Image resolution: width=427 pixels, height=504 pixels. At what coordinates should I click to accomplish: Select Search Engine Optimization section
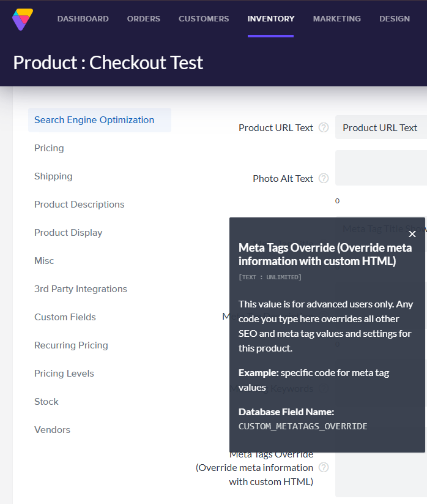click(94, 120)
